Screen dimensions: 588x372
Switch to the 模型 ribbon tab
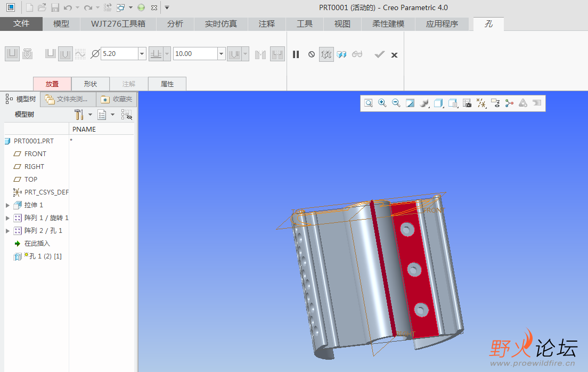coord(61,23)
